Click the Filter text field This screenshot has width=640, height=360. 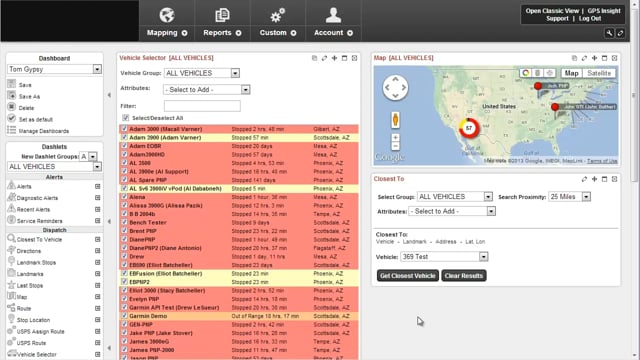202,106
